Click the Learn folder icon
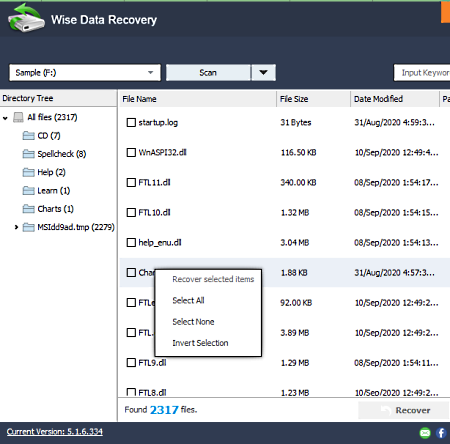 28,191
